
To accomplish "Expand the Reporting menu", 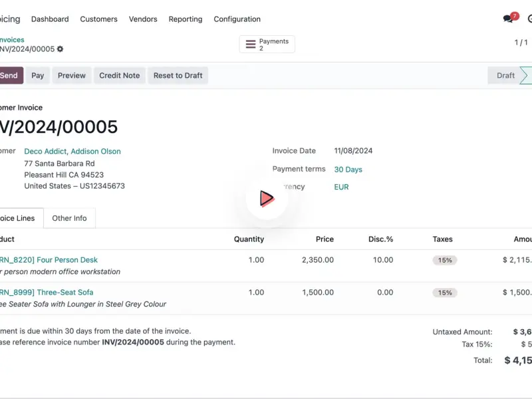I will pos(185,19).
